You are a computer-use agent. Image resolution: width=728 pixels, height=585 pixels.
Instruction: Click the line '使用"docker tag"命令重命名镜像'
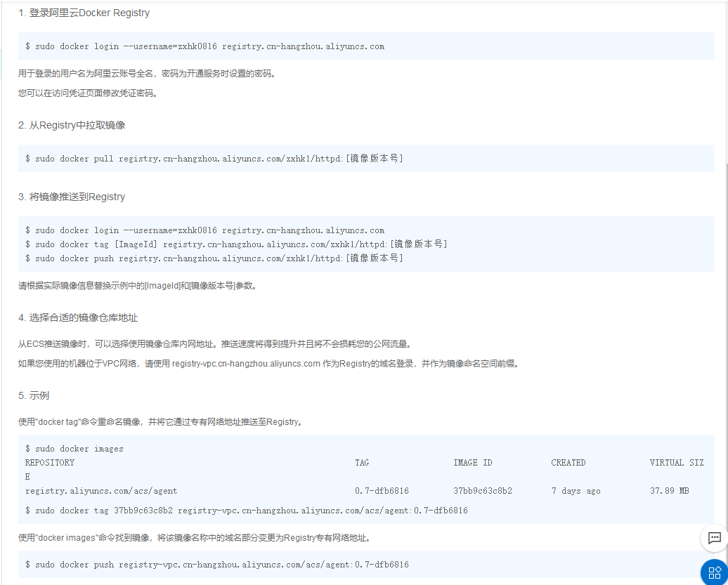[161, 422]
